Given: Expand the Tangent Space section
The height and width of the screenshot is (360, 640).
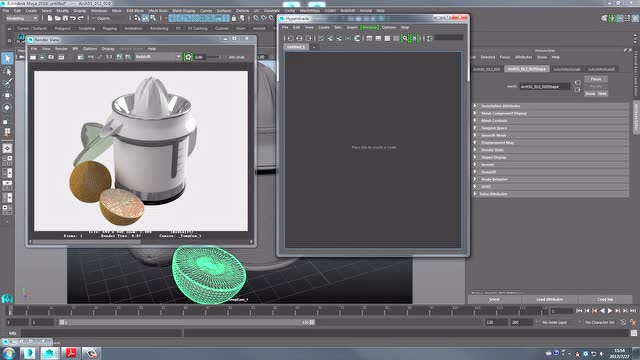Looking at the screenshot, I should [550, 128].
